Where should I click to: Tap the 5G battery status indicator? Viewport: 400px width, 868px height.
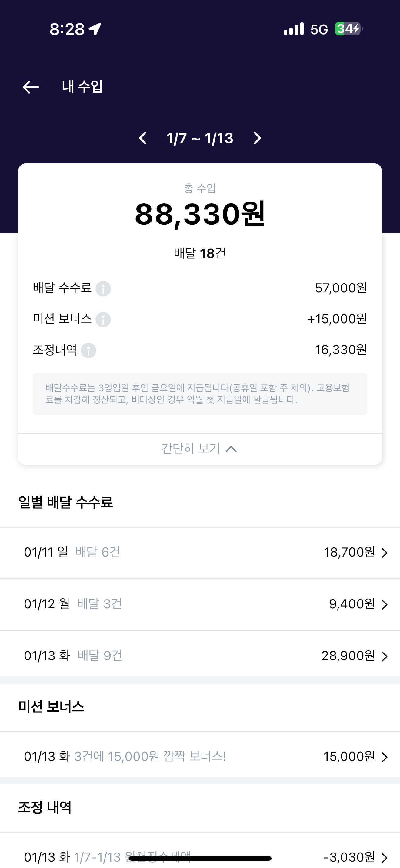click(348, 29)
